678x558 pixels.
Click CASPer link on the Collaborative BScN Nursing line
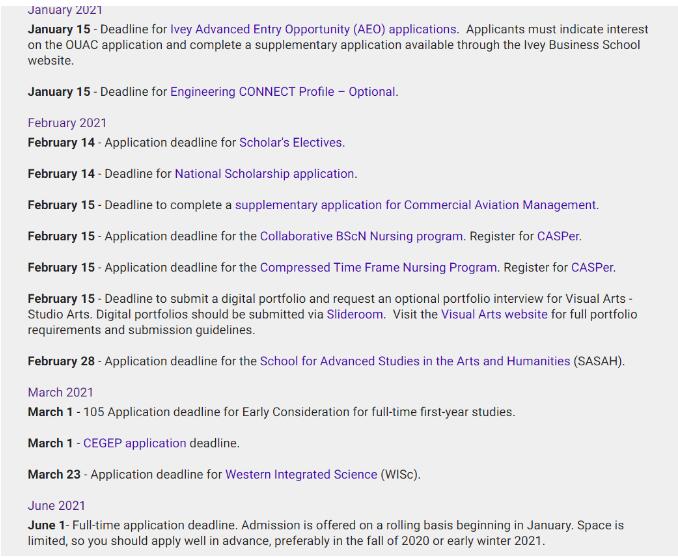click(559, 237)
